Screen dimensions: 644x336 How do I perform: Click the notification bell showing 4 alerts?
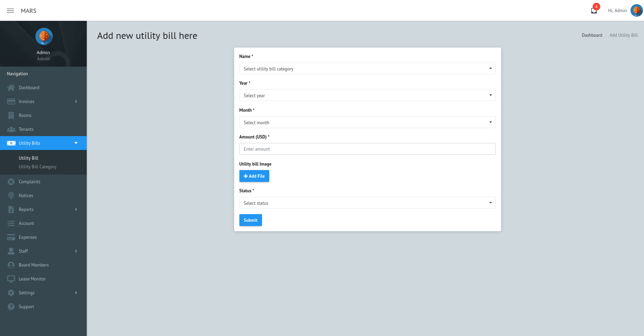click(x=593, y=10)
